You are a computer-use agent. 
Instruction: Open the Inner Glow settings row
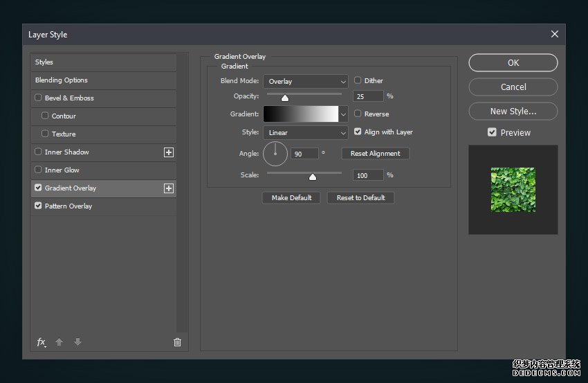tap(104, 170)
